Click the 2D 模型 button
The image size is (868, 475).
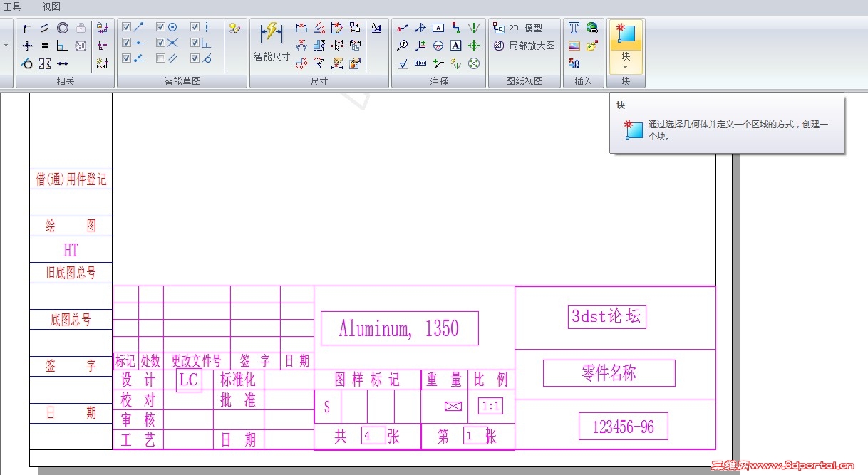tap(518, 28)
